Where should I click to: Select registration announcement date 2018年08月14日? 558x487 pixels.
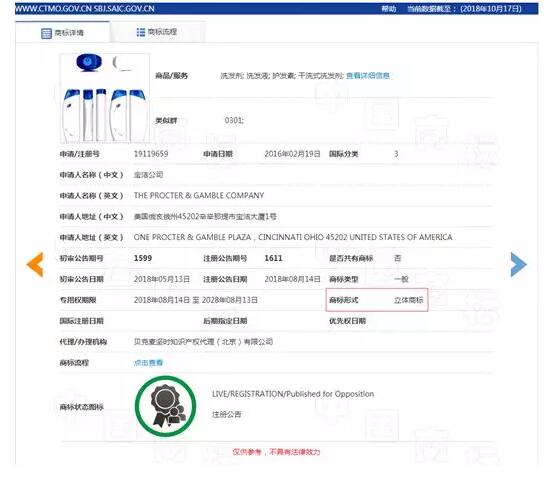(292, 279)
